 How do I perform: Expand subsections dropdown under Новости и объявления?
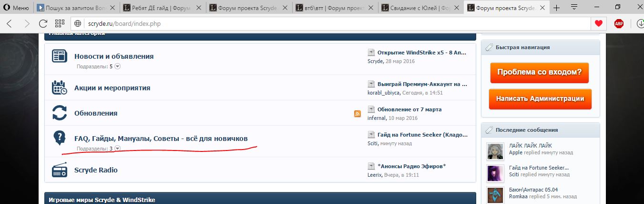[118, 66]
